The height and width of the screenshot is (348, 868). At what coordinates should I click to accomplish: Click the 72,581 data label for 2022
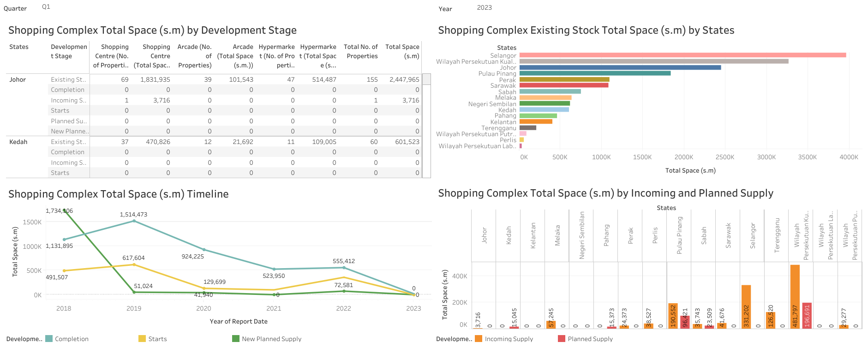click(343, 285)
